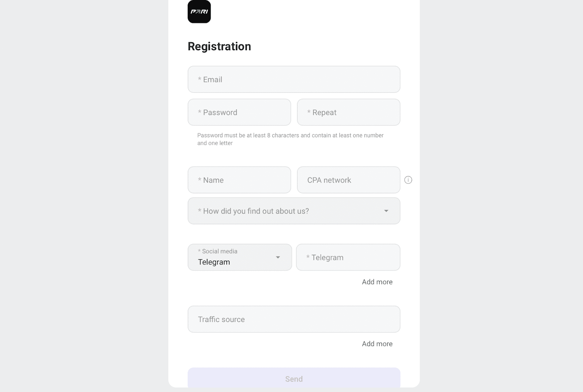583x392 pixels.
Task: Click the Traffic source input field
Action: pyautogui.click(x=294, y=319)
